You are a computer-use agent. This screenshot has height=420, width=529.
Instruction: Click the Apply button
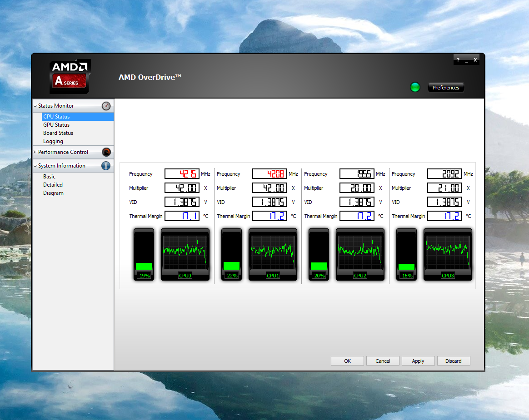[x=418, y=361]
